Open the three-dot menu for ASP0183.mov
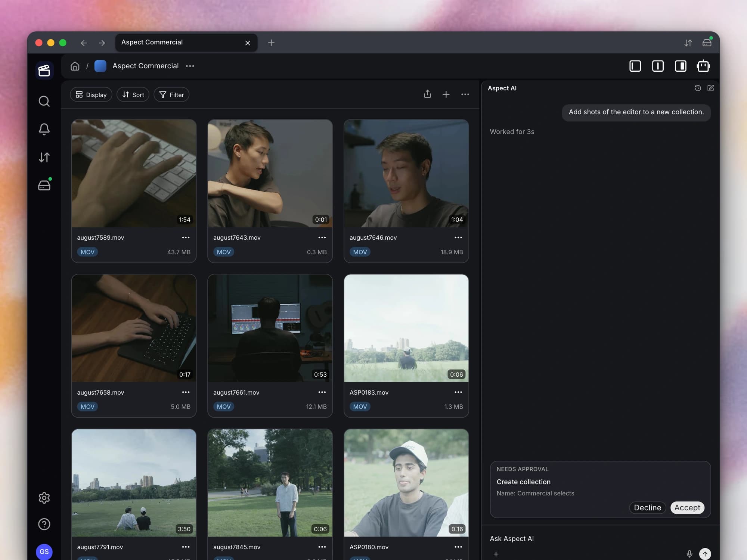 click(458, 392)
